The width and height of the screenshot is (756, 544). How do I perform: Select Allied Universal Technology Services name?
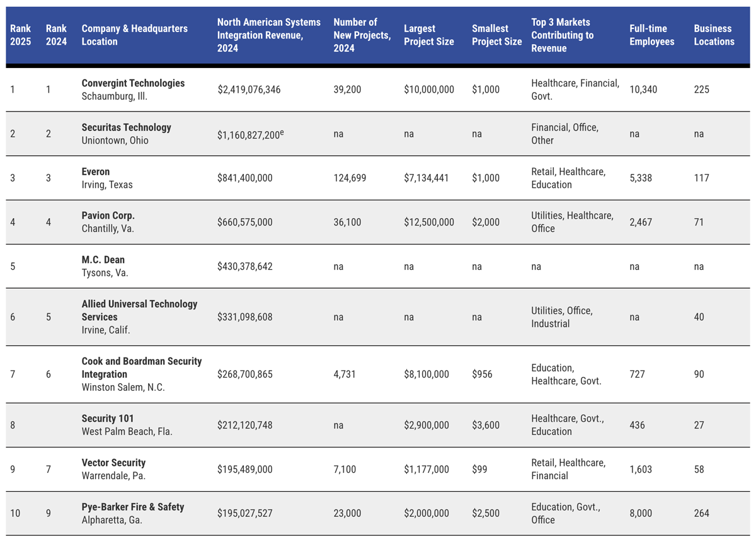click(x=140, y=311)
